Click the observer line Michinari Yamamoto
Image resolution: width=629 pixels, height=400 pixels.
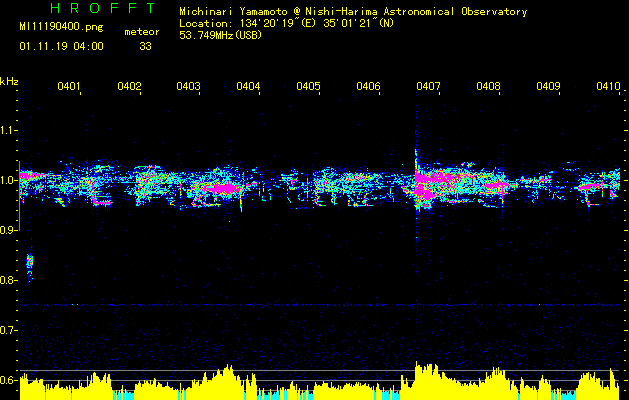353,12
